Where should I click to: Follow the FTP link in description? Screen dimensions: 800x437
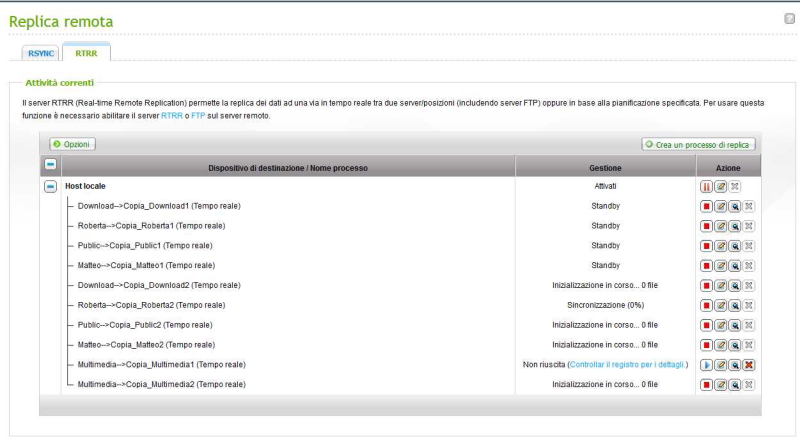[197, 116]
